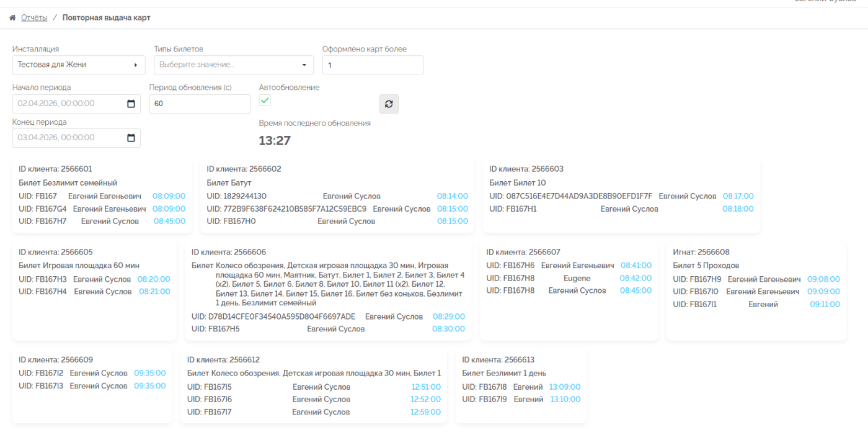This screenshot has width=868, height=435.
Task: Click the Конец периода date field
Action: [68, 138]
